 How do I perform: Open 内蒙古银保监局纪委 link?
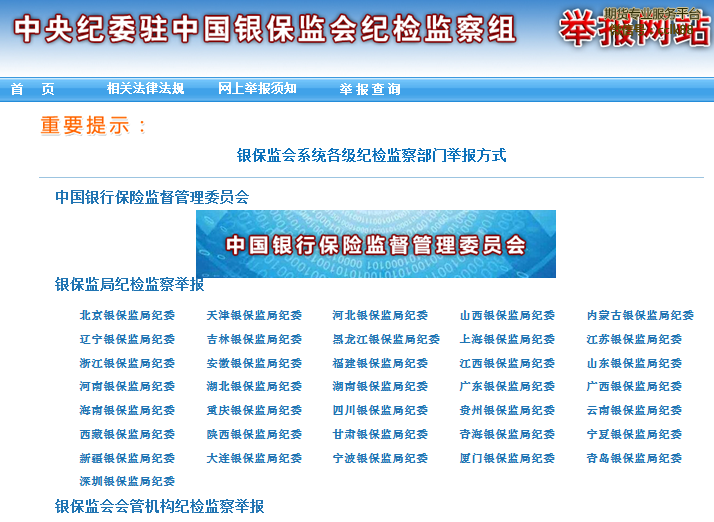point(640,315)
